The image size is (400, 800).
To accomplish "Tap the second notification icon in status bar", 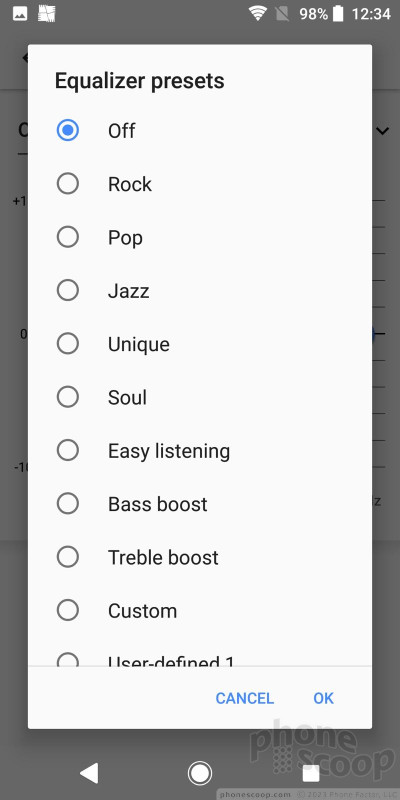I will click(47, 14).
